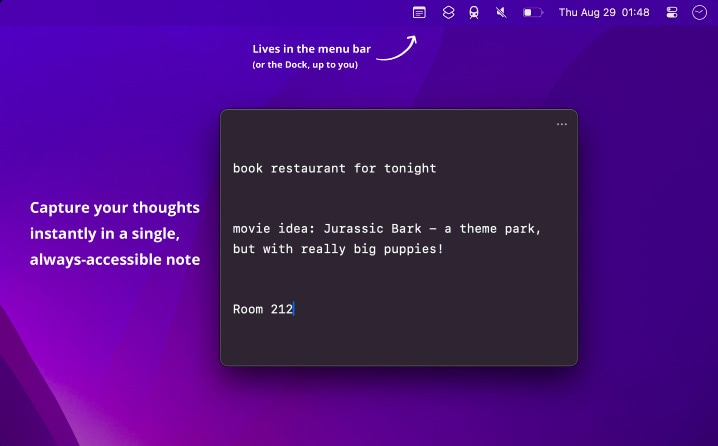Place cursor in "book restaurant for tonight" line
This screenshot has height=446, width=718.
tap(334, 169)
